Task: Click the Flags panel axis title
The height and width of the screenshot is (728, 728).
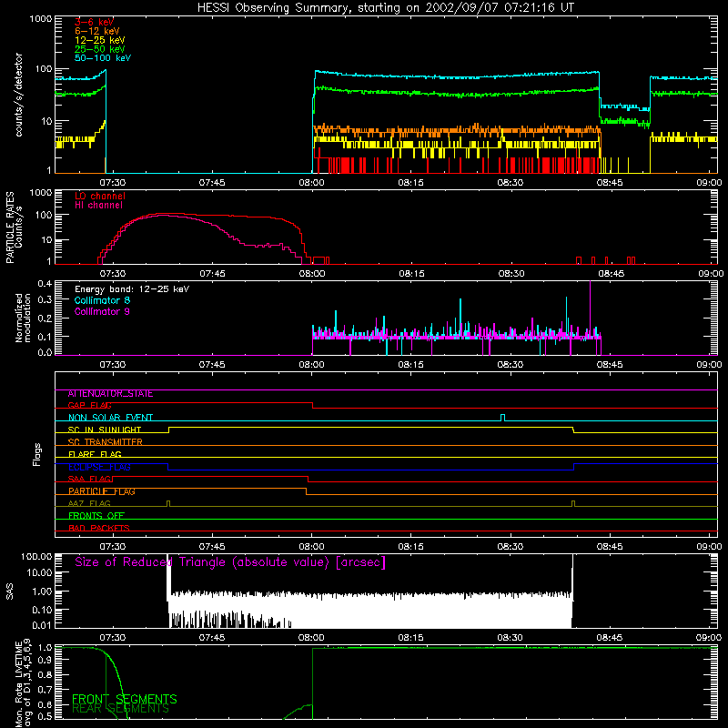Action: click(36, 454)
